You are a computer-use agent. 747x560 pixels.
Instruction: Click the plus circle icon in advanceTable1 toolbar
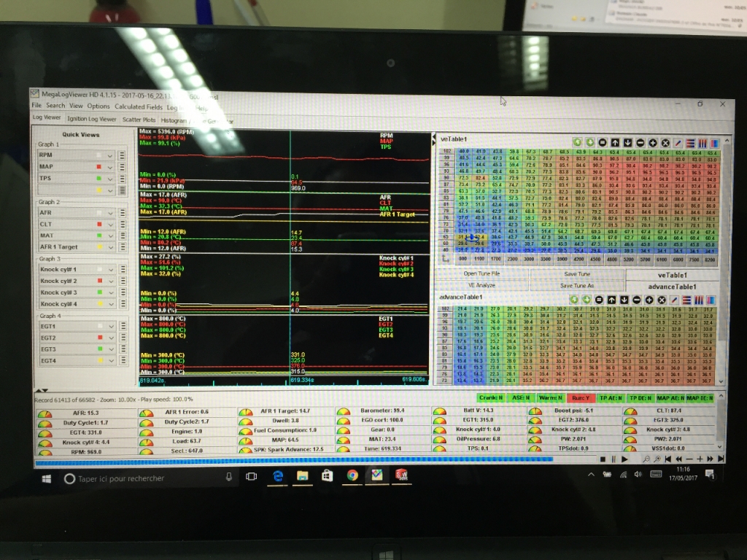pos(649,300)
